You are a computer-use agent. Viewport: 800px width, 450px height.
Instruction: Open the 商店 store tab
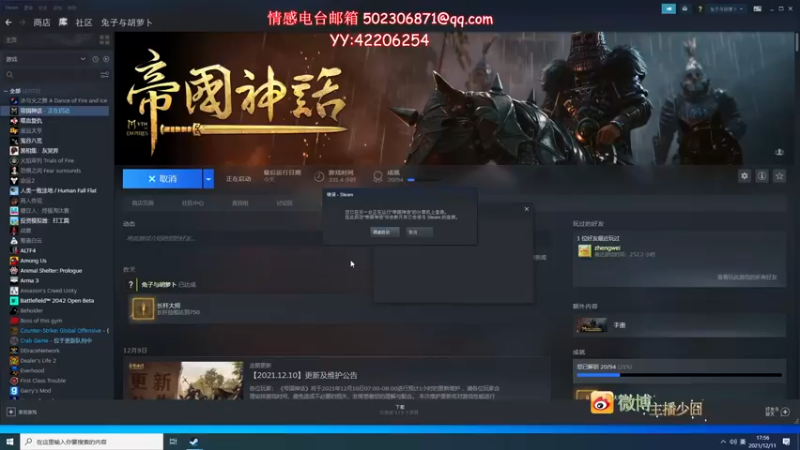point(42,22)
